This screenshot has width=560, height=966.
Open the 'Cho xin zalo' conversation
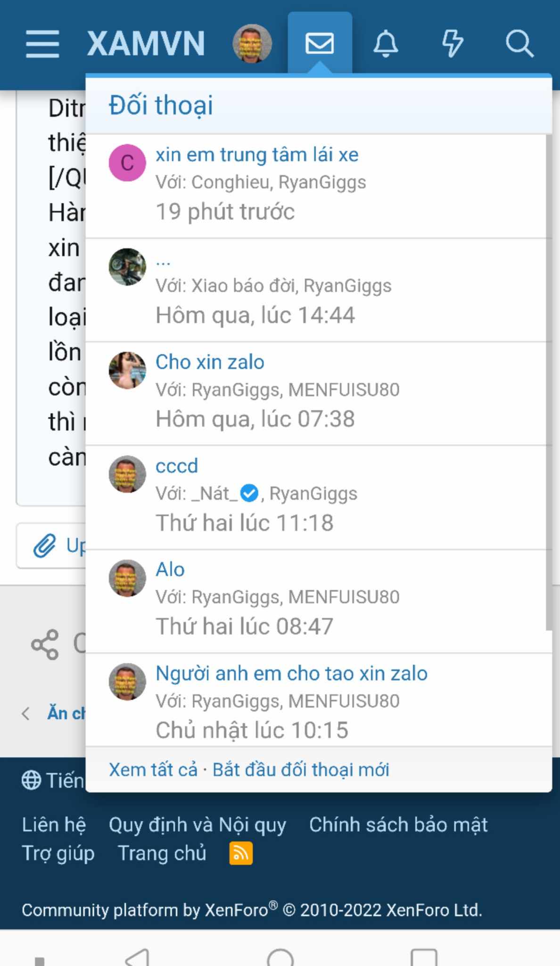click(210, 362)
